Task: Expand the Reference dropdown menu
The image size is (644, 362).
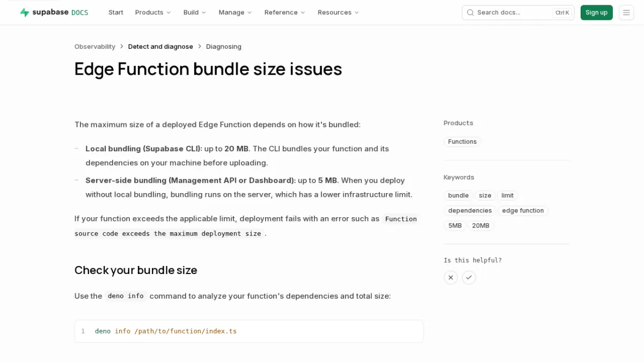Action: pyautogui.click(x=284, y=12)
